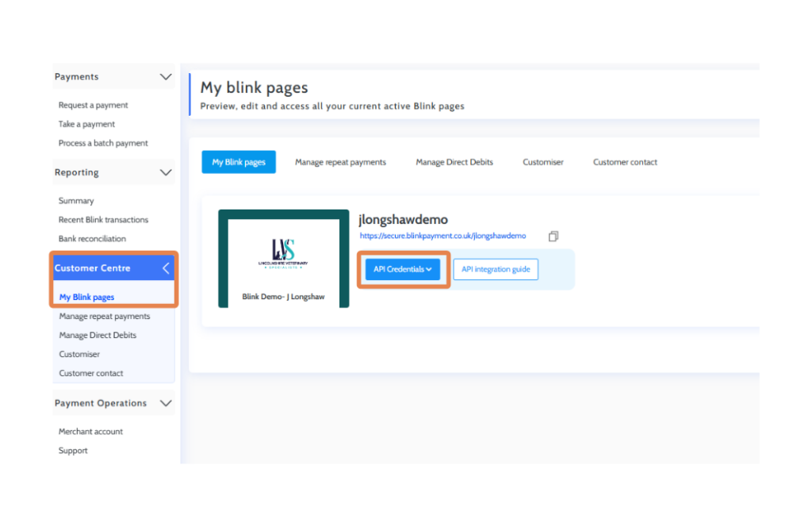
Task: Click the Reporting section header
Action: coord(113,172)
